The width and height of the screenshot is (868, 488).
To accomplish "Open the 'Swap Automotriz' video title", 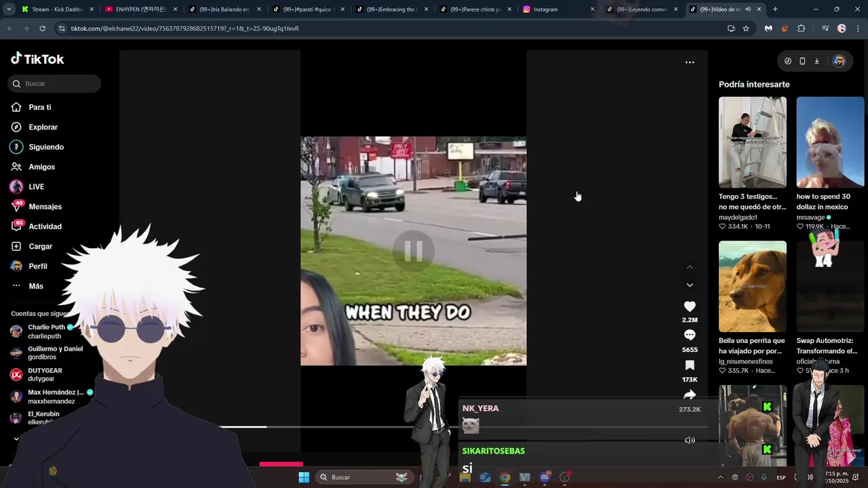I will click(x=827, y=346).
